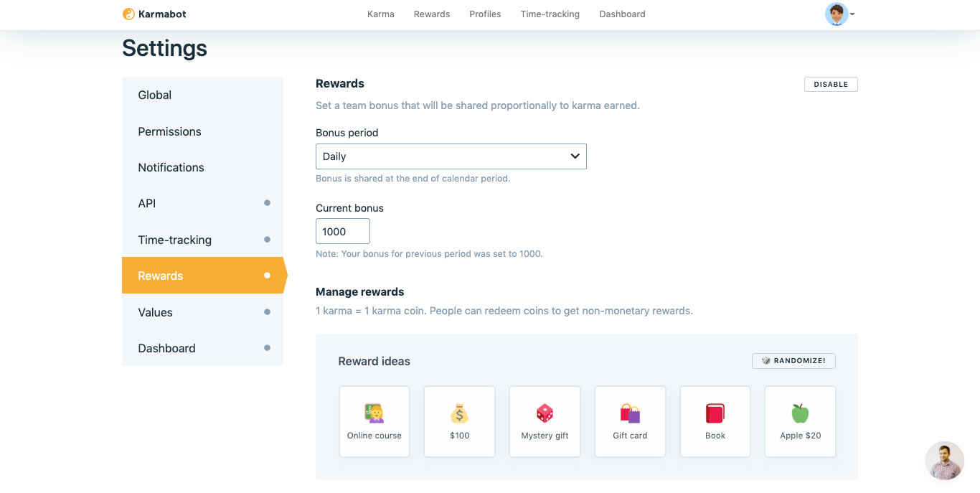The width and height of the screenshot is (980, 493).
Task: Click the Karmabot brand name
Action: 162,14
